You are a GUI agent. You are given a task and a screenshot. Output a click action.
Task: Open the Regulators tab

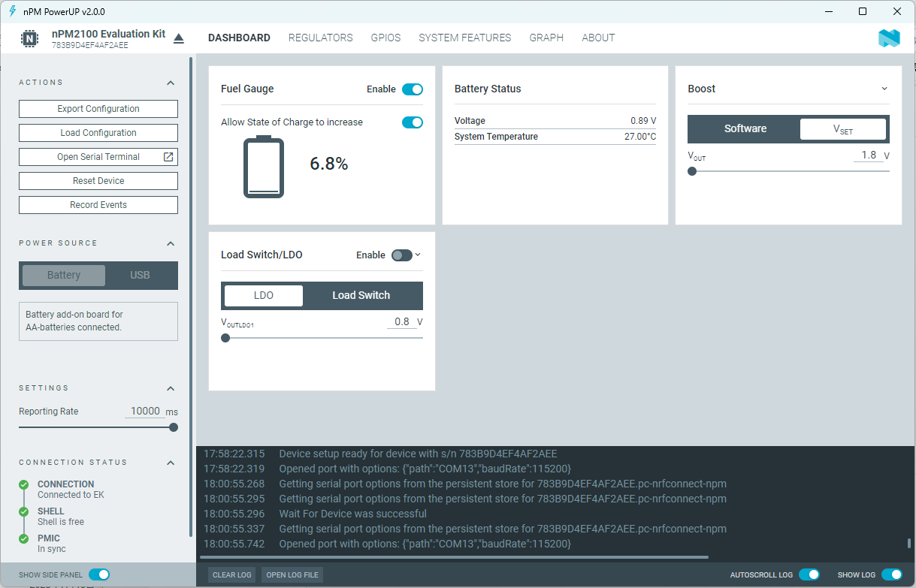(320, 38)
